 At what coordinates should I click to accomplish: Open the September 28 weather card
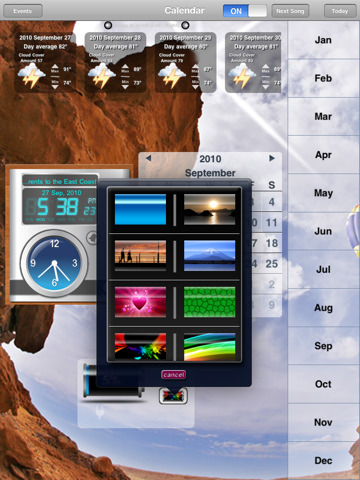click(115, 62)
